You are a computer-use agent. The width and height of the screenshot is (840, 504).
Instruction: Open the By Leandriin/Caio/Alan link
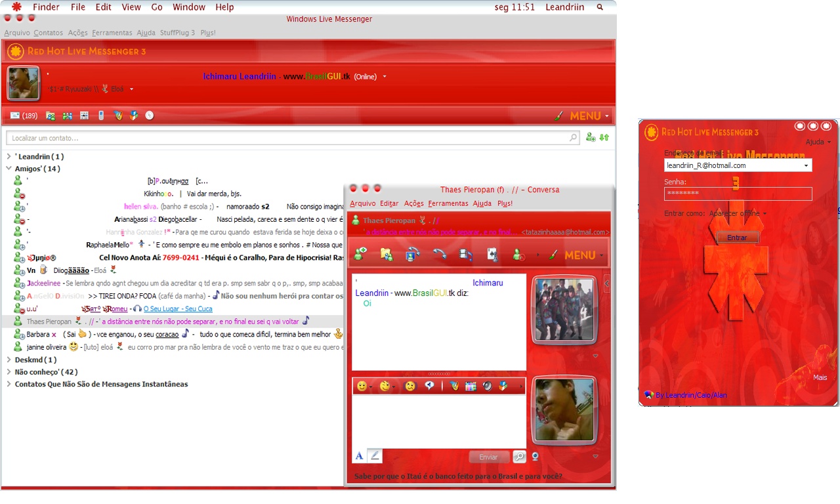point(691,395)
